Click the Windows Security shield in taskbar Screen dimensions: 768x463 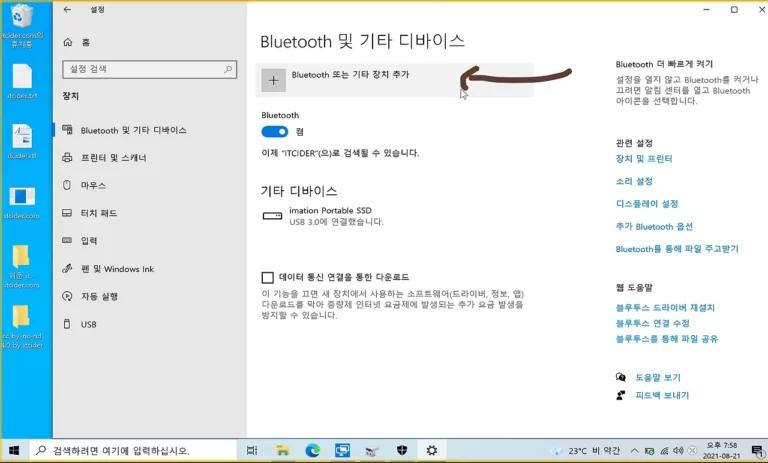click(402, 450)
